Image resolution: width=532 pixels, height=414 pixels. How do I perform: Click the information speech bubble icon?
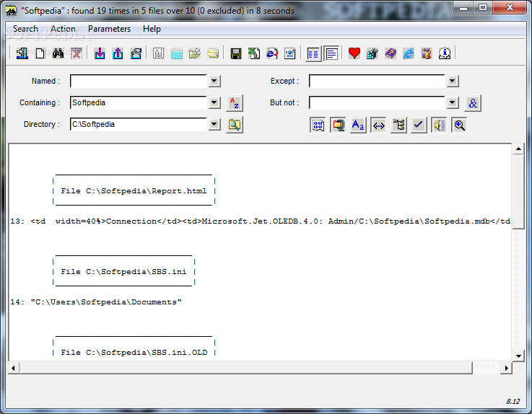(x=445, y=53)
